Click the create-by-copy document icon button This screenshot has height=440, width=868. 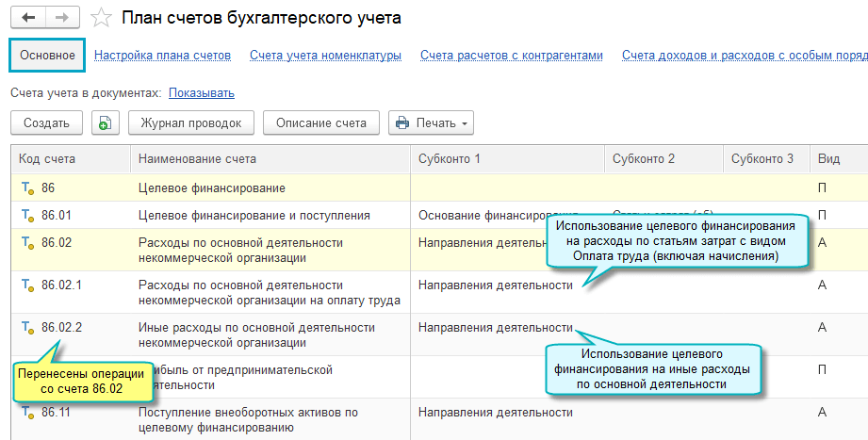(x=105, y=122)
